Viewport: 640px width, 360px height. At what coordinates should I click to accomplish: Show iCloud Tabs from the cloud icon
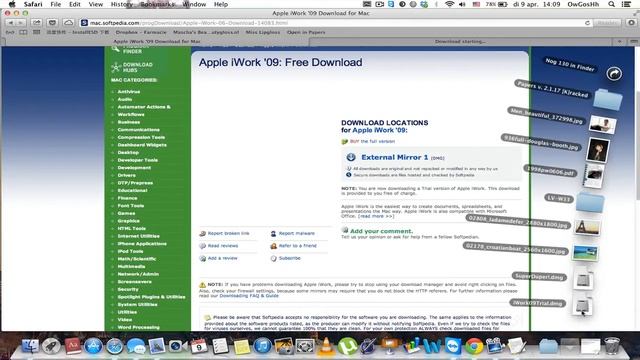(x=68, y=23)
